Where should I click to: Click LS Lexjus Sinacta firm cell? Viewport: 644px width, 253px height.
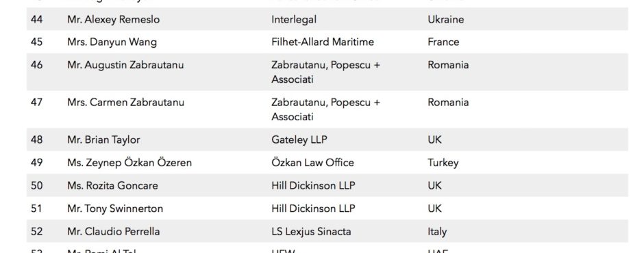click(x=311, y=232)
